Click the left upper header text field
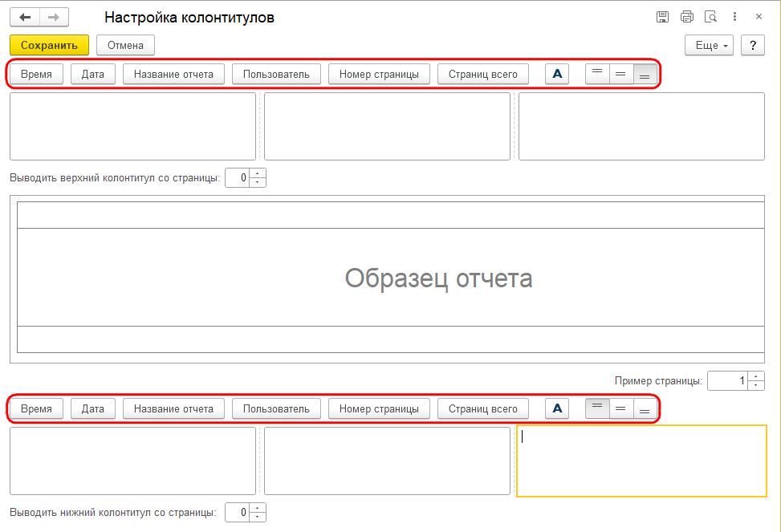The image size is (781, 532). pyautogui.click(x=132, y=127)
